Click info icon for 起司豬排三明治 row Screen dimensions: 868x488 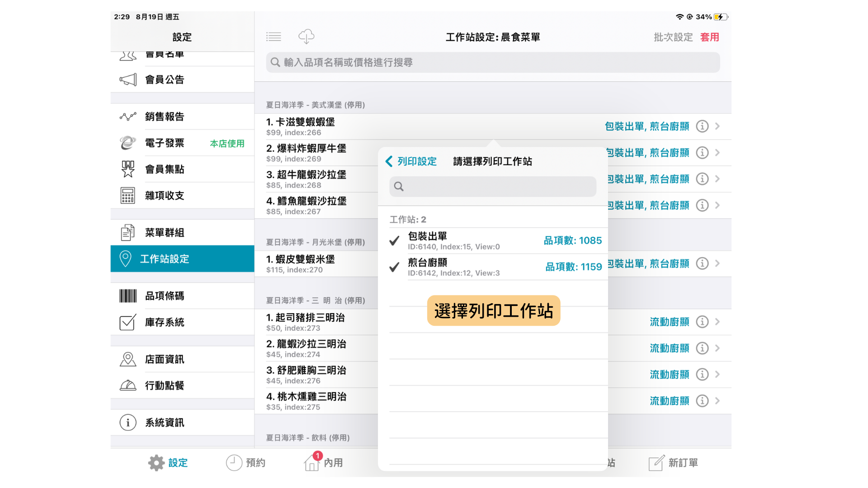click(702, 322)
